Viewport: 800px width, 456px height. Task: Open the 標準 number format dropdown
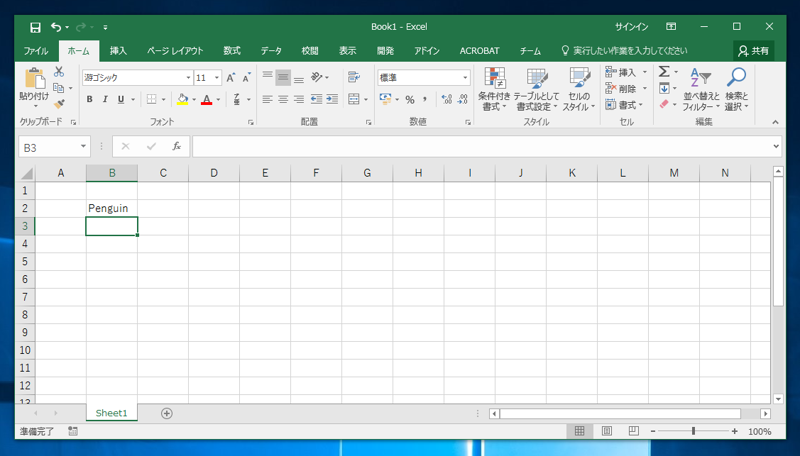tap(465, 78)
